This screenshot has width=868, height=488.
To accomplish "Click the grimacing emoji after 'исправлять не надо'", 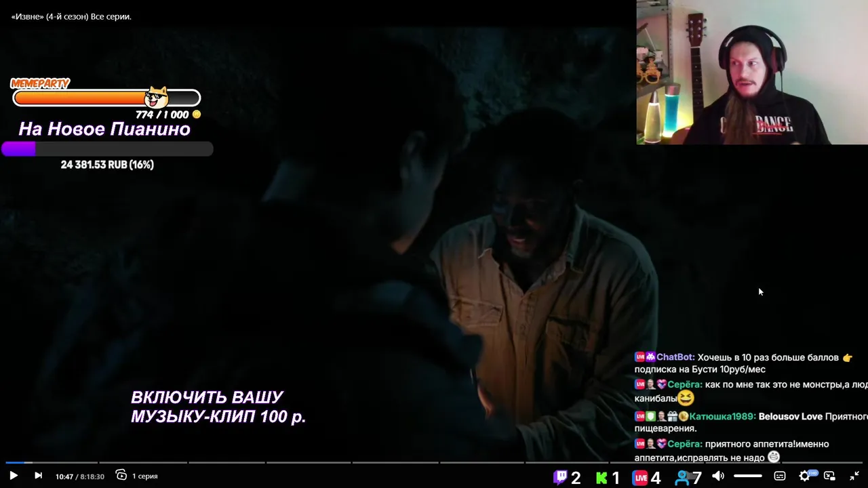I will tap(774, 457).
